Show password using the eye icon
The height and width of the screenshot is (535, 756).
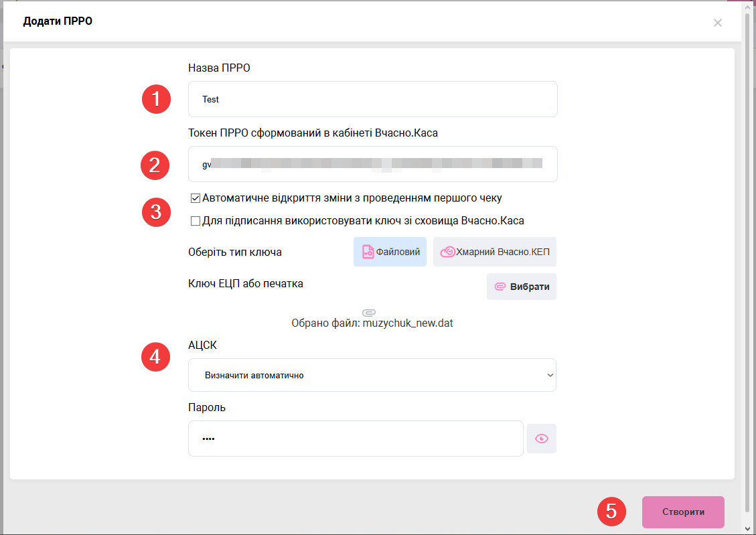click(541, 439)
